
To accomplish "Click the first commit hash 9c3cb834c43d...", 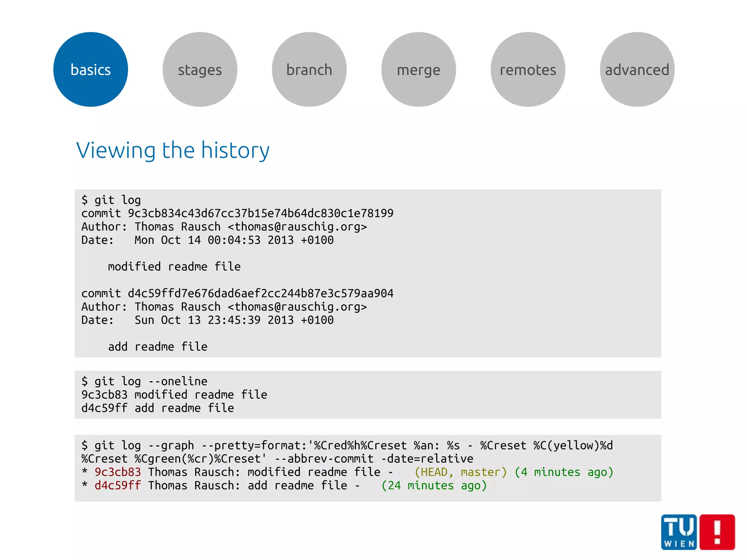I will 260,213.
